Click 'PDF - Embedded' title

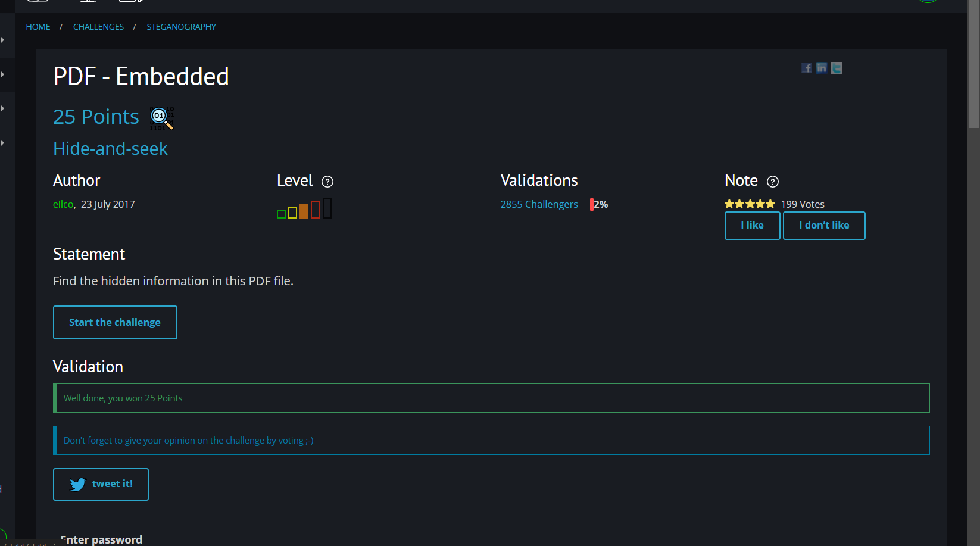(141, 76)
